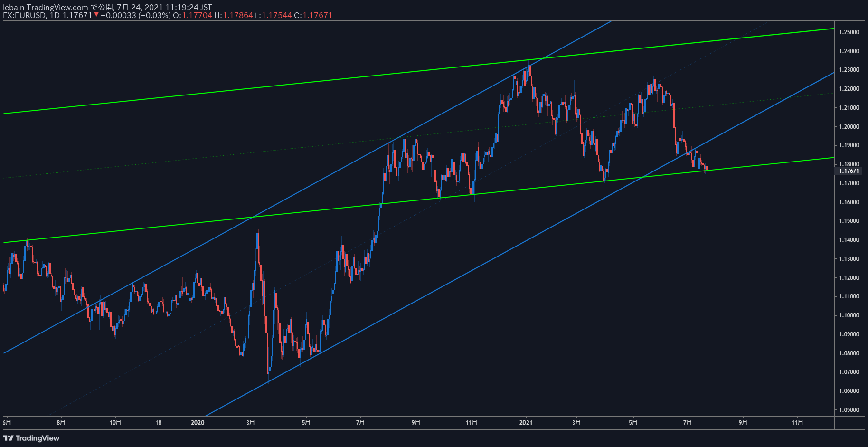The width and height of the screenshot is (868, 447).
Task: Click the 1.05000 price axis label
Action: tap(849, 410)
